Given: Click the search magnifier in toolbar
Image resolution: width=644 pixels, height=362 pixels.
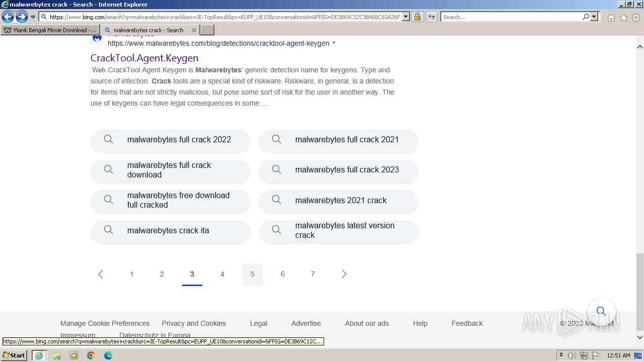Looking at the screenshot, I should point(586,17).
